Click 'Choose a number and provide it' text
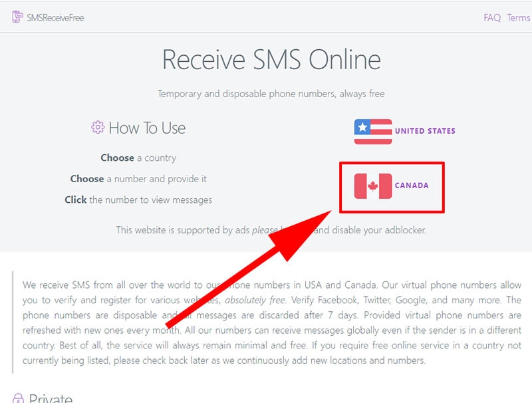Image resolution: width=532 pixels, height=403 pixels. pos(138,179)
